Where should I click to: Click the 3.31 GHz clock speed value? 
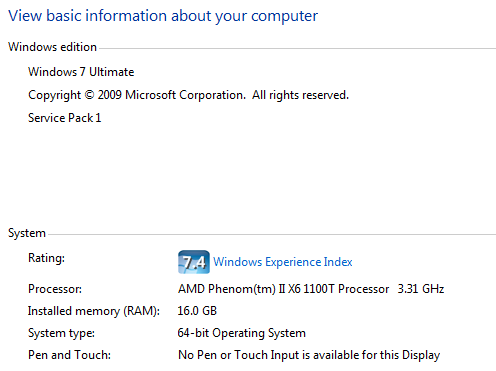pos(421,289)
